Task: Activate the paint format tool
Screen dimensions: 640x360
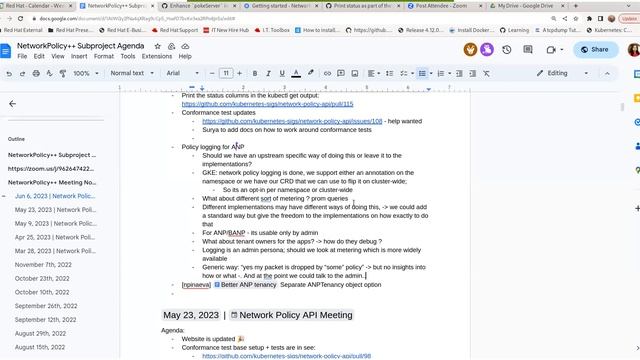Action: pyautogui.click(x=63, y=73)
